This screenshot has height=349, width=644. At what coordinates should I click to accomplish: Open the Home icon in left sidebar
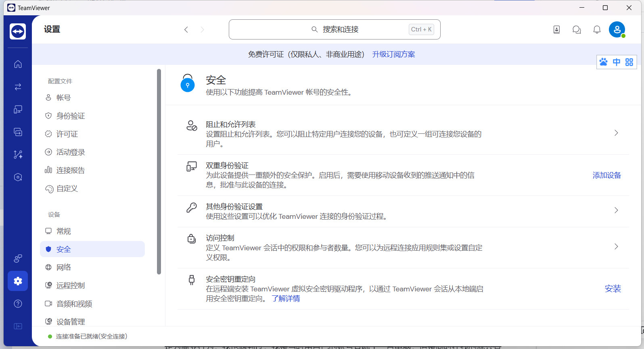point(18,64)
